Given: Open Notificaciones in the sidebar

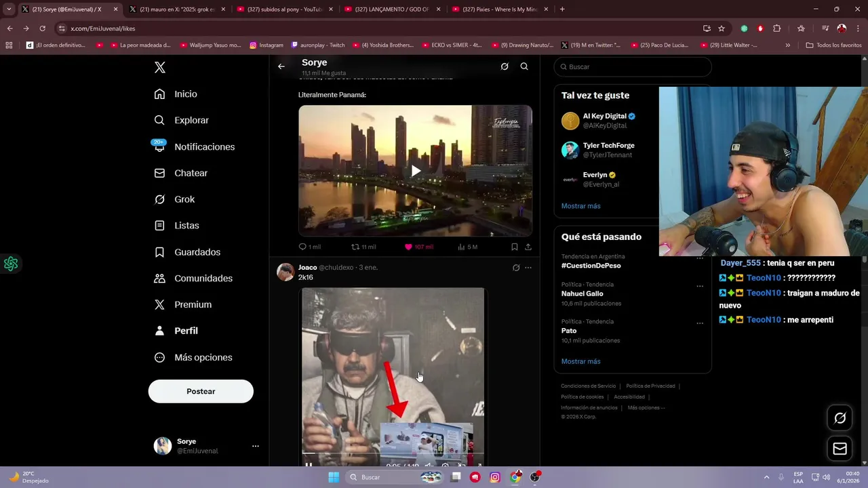Looking at the screenshot, I should (194, 146).
